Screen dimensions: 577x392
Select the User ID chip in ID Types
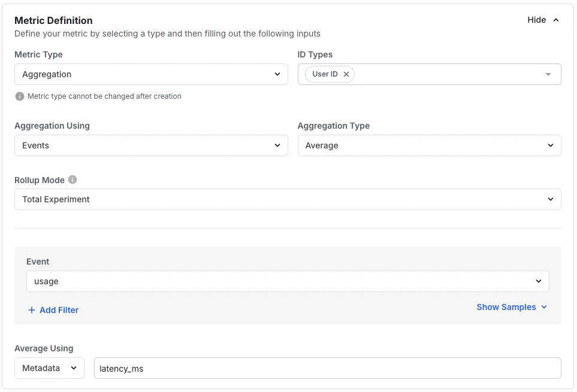(x=324, y=74)
